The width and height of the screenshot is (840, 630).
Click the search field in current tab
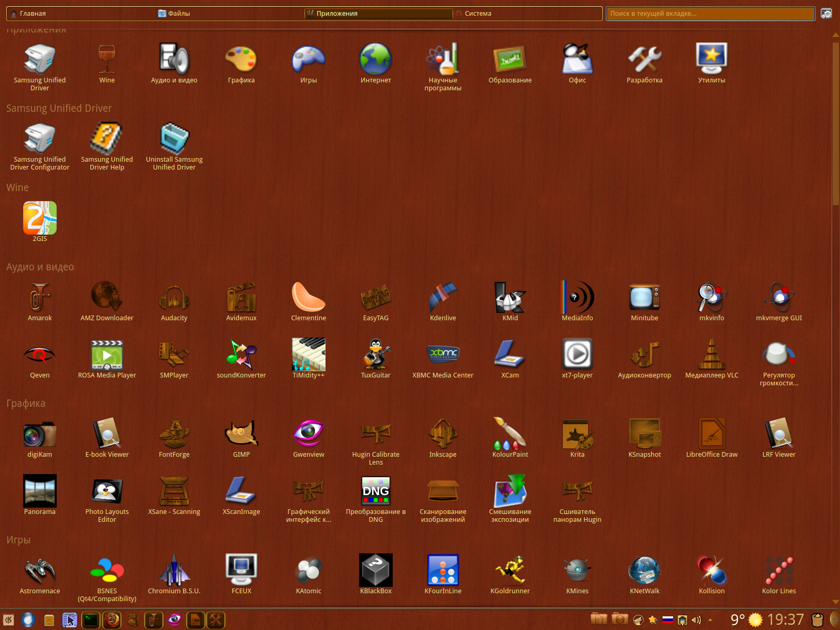pyautogui.click(x=710, y=14)
